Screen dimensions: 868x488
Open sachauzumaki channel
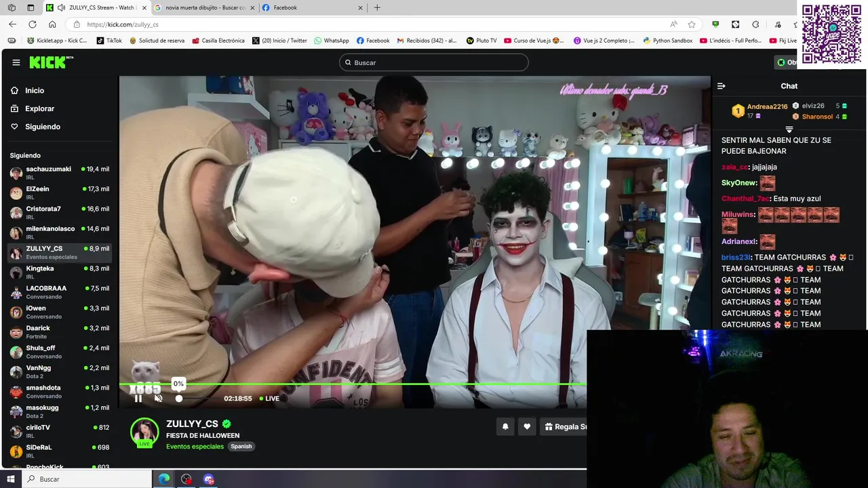(60, 173)
